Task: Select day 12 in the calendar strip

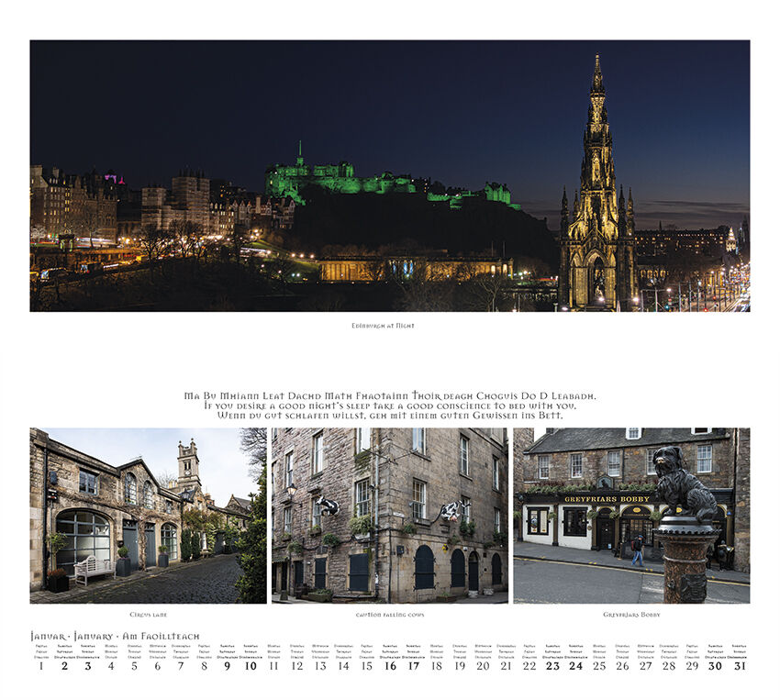Action: pyautogui.click(x=297, y=666)
